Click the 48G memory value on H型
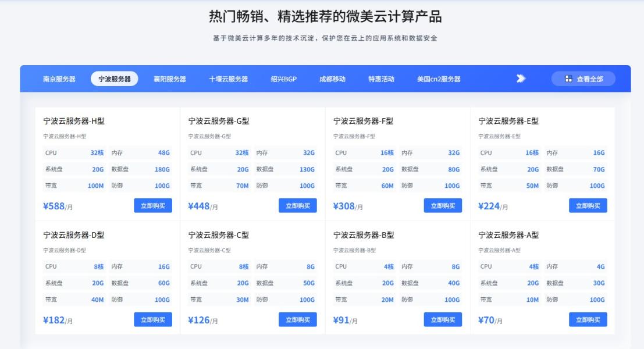This screenshot has height=349, width=644. point(164,153)
